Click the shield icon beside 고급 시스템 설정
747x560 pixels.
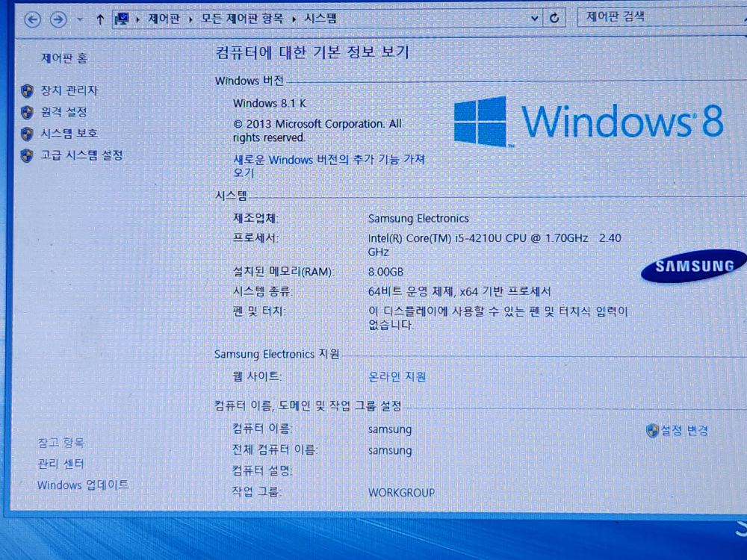pyautogui.click(x=27, y=155)
